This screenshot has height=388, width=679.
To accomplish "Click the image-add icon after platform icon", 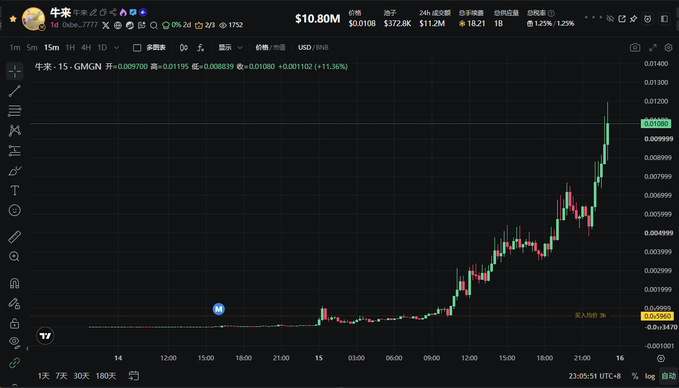I will 142,25.
